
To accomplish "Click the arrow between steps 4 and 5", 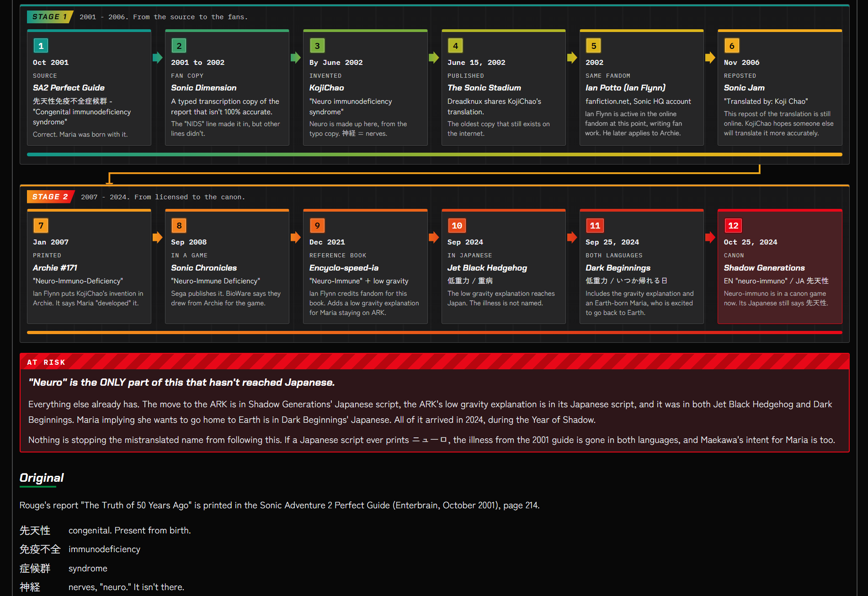I will point(572,58).
